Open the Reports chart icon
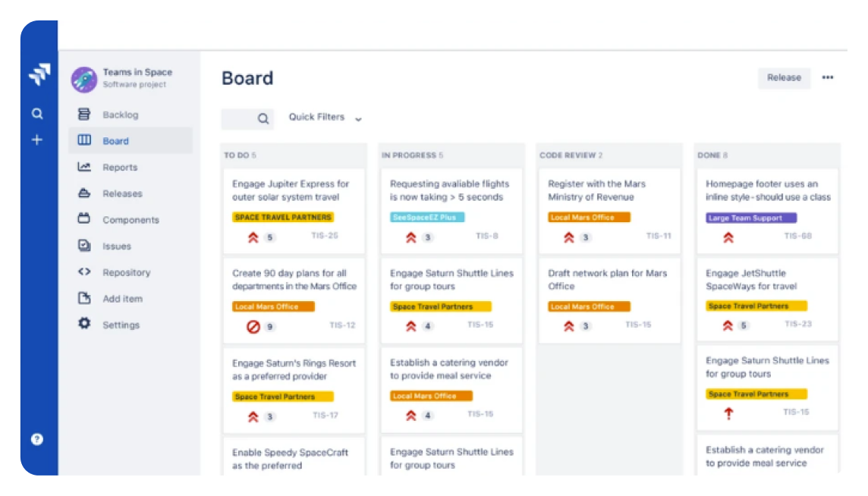This screenshot has height=496, width=868. (84, 168)
